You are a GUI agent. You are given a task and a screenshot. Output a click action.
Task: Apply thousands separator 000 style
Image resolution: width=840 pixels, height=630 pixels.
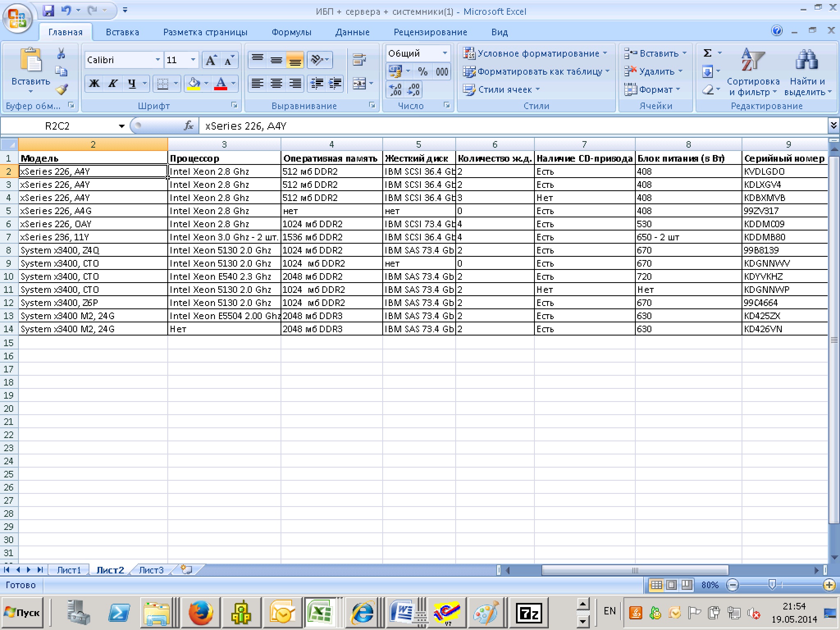pos(442,71)
